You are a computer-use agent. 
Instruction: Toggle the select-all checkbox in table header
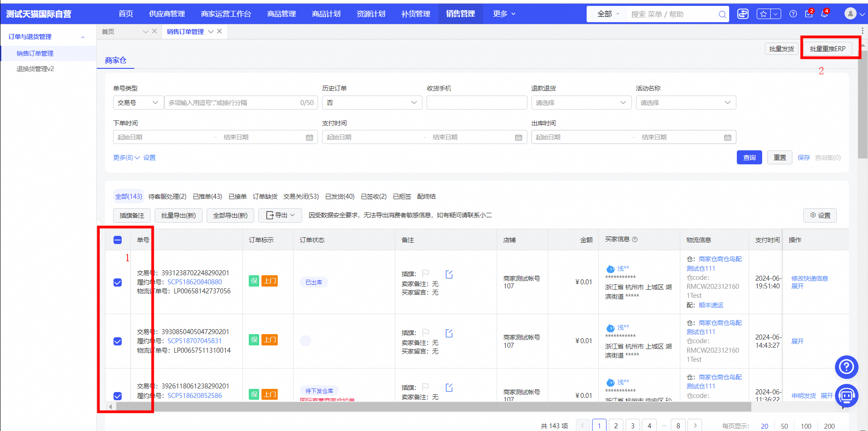pos(118,240)
